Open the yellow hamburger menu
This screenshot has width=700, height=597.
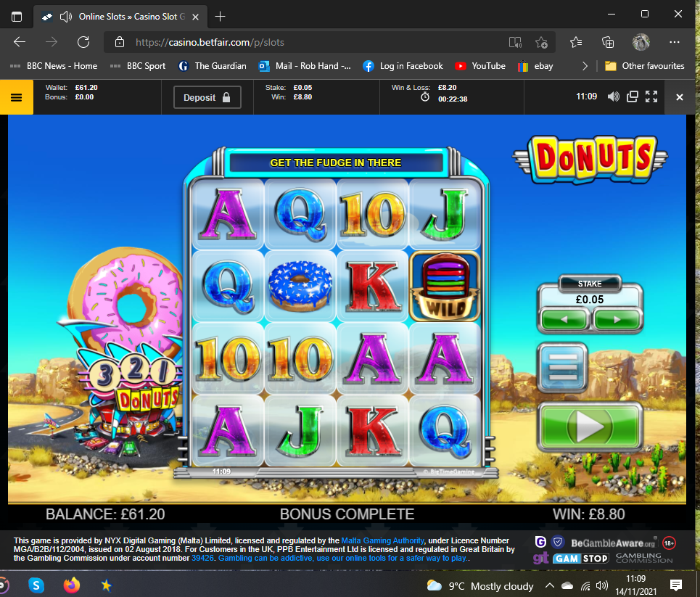click(16, 97)
